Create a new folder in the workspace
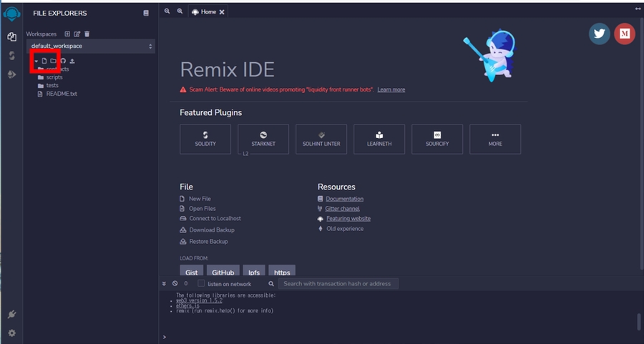The height and width of the screenshot is (344, 644). [53, 61]
